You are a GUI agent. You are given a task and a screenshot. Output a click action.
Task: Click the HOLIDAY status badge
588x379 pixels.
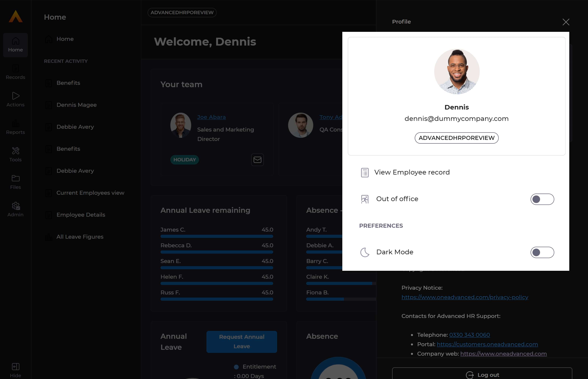click(184, 160)
